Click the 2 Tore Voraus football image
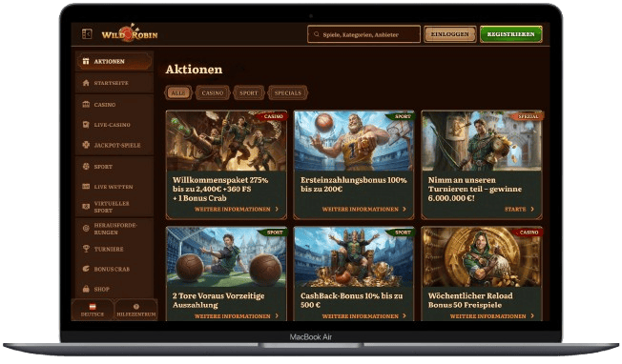Image resolution: width=622 pixels, height=364 pixels. (x=226, y=256)
